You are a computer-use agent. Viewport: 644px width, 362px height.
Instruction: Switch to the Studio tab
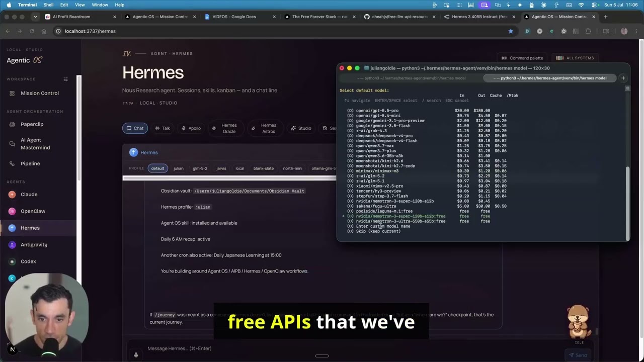[x=301, y=128]
